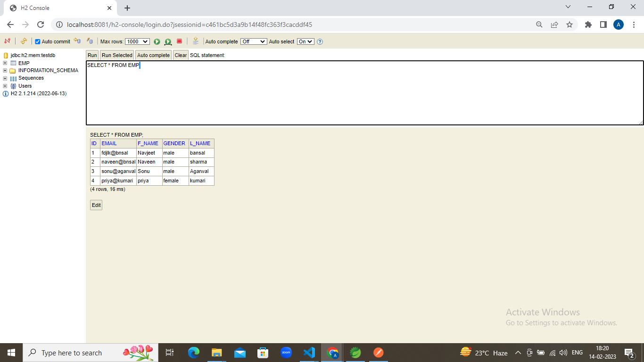Click the Clear button
Viewport: 644px width, 362px height.
pyautogui.click(x=181, y=55)
